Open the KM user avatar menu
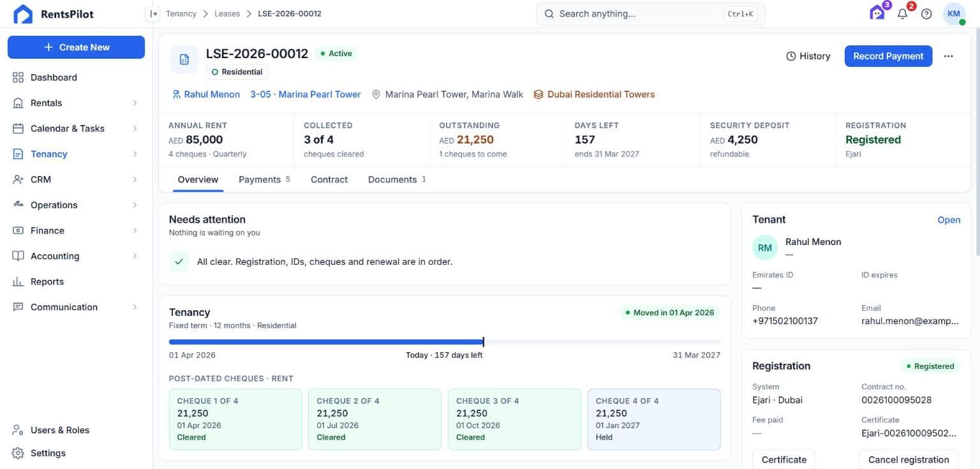The width and height of the screenshot is (980, 469). [x=954, y=13]
